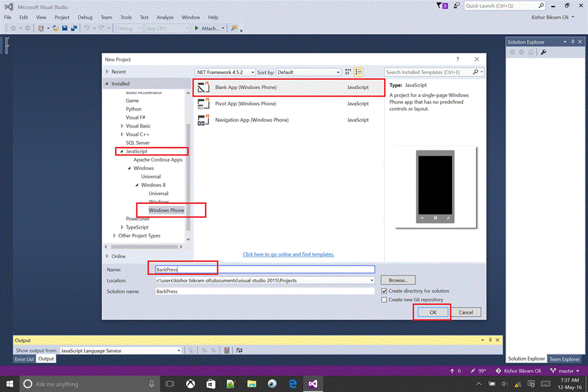Click Solution Explorer properties wrench icon
Viewport: 588px width, 392px height.
(x=543, y=52)
